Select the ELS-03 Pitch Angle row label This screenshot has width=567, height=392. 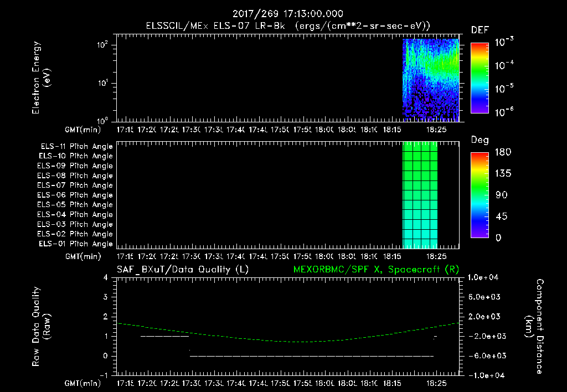click(75, 224)
